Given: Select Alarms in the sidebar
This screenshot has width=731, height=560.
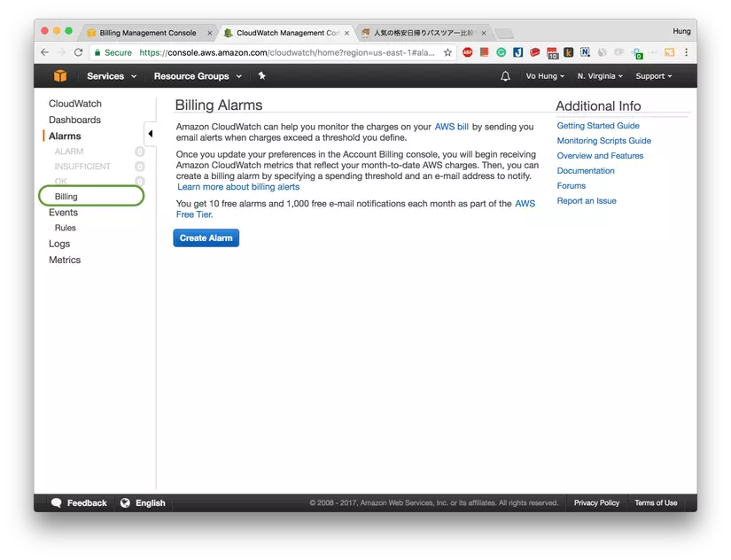Looking at the screenshot, I should [65, 136].
